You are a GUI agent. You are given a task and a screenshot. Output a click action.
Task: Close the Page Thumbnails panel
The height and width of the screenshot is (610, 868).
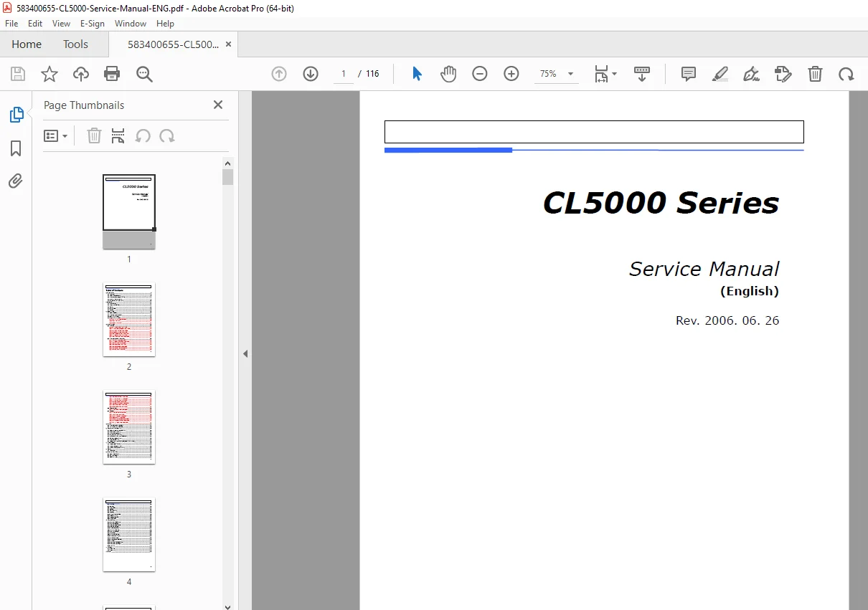(218, 105)
